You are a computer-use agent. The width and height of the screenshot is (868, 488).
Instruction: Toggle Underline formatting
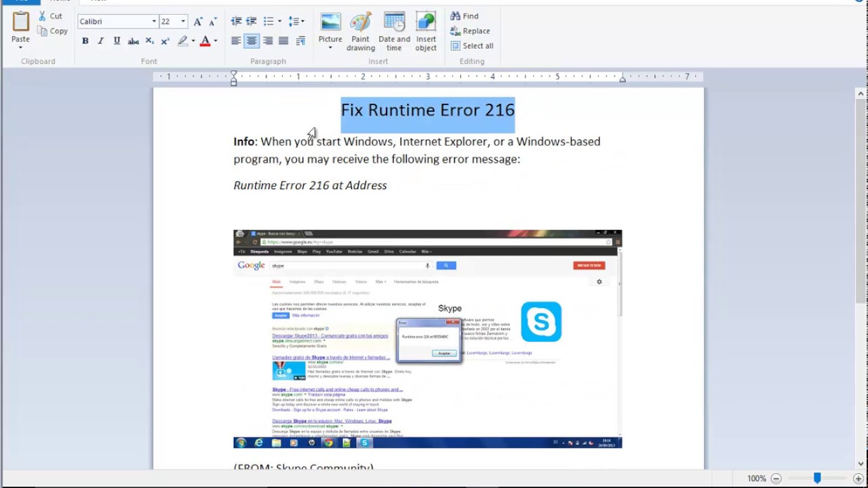[117, 41]
